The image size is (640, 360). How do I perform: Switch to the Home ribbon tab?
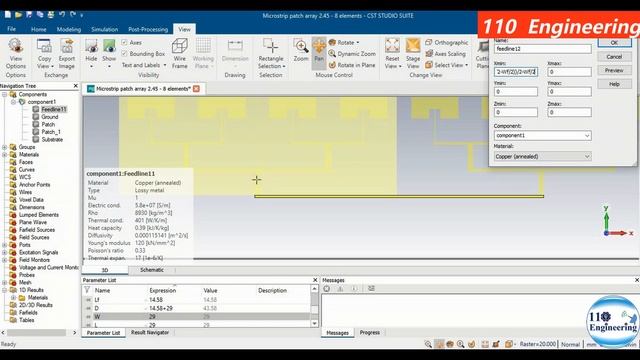[x=38, y=29]
